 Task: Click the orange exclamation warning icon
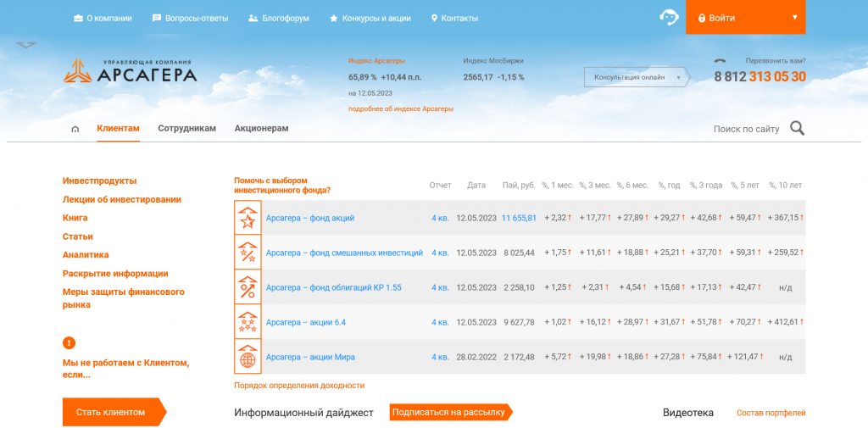click(69, 342)
